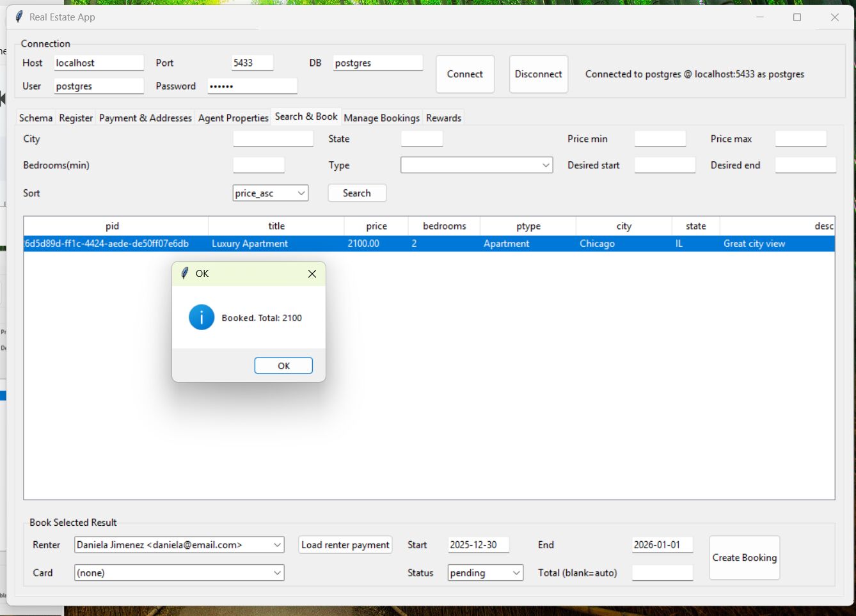Click the Price min field
The width and height of the screenshot is (856, 616).
coord(660,139)
